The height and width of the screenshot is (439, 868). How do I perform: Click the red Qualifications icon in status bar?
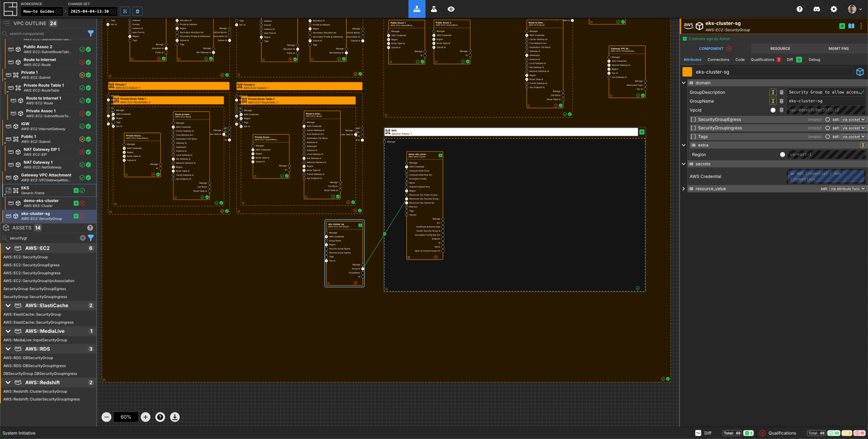point(762,433)
